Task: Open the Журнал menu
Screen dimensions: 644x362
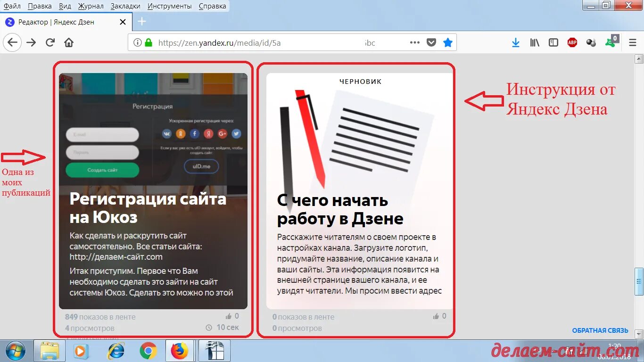Action: pos(91,6)
